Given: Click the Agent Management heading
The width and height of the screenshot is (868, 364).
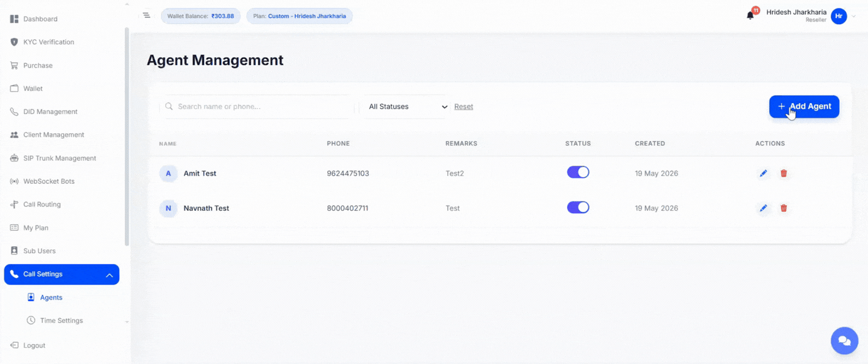Looking at the screenshot, I should [x=215, y=60].
